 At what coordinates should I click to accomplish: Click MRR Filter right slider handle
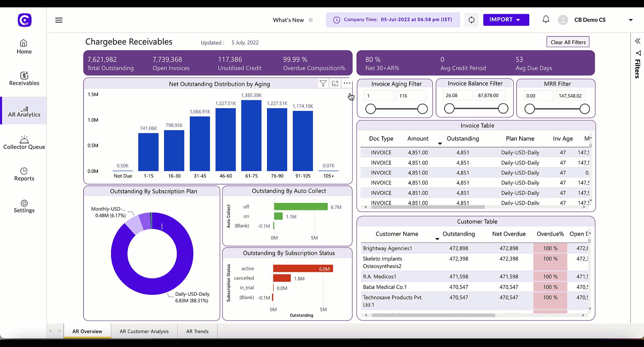point(585,109)
